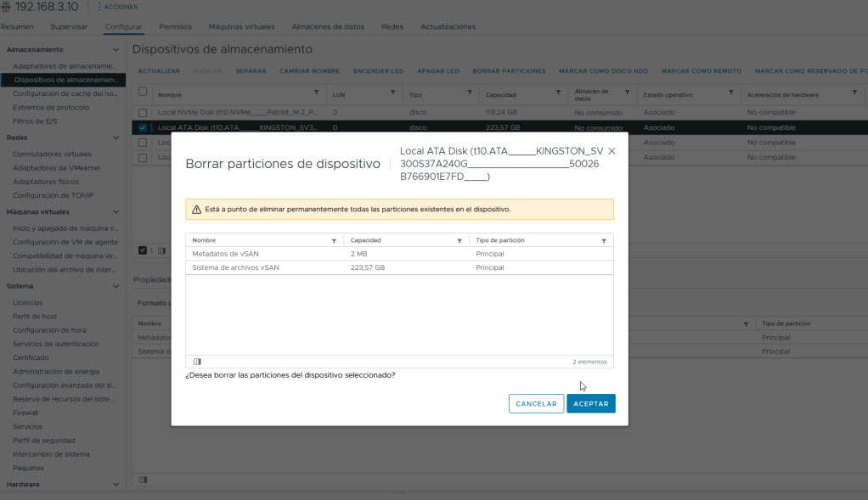Collapse the Almacenamiento sidebar section

click(116, 49)
